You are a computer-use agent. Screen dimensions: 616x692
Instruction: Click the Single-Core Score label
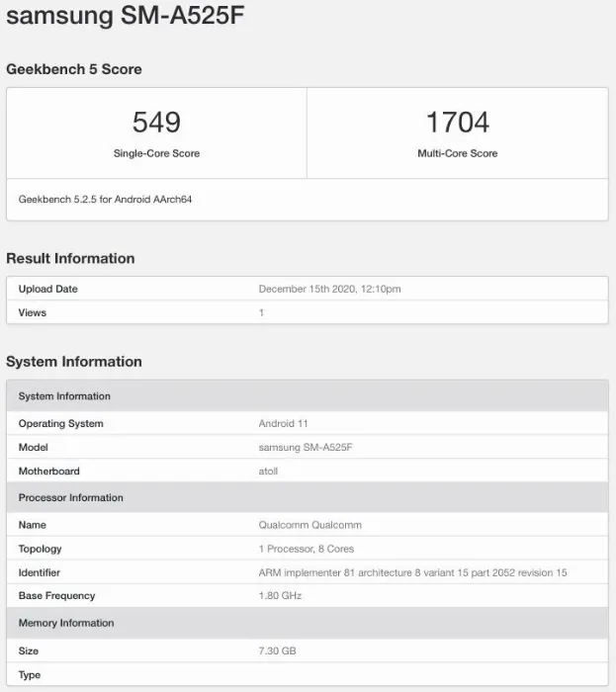click(156, 153)
